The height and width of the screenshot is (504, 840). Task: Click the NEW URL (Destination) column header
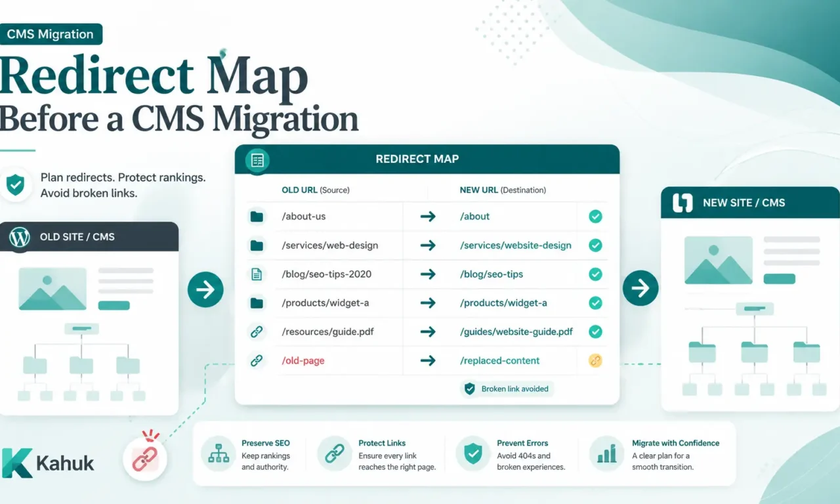503,190
